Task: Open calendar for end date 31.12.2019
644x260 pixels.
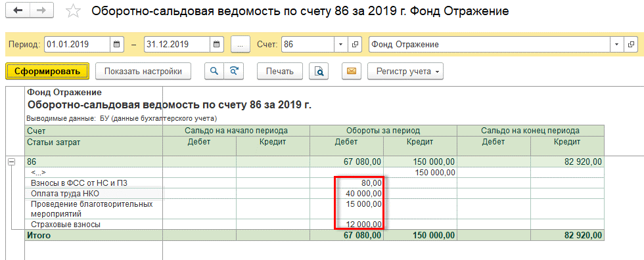Action: [216, 44]
